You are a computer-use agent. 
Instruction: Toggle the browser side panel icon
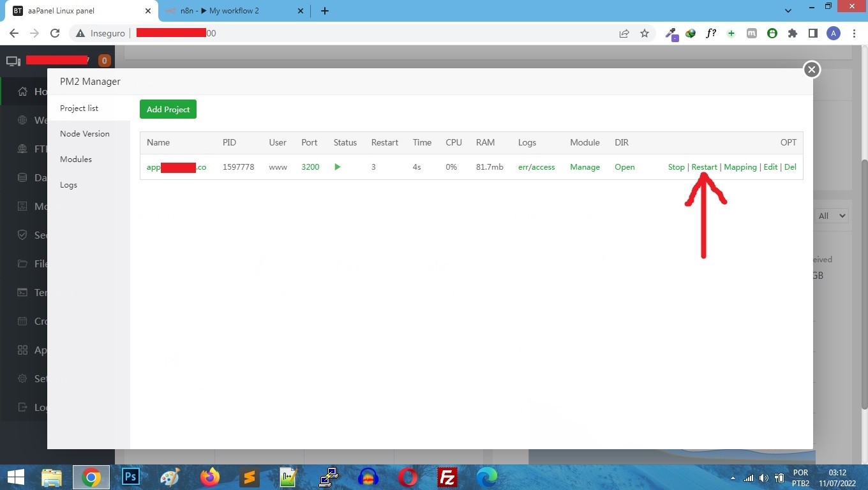coord(812,33)
